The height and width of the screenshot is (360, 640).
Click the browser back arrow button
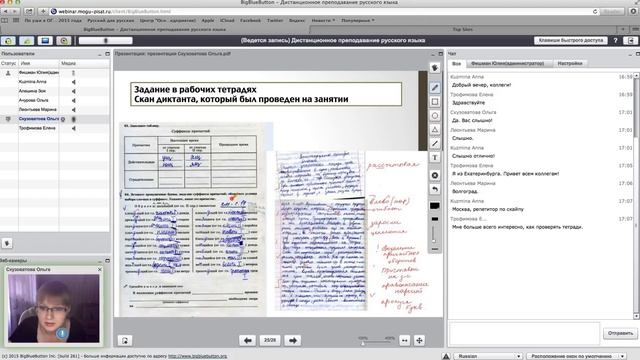(6, 11)
